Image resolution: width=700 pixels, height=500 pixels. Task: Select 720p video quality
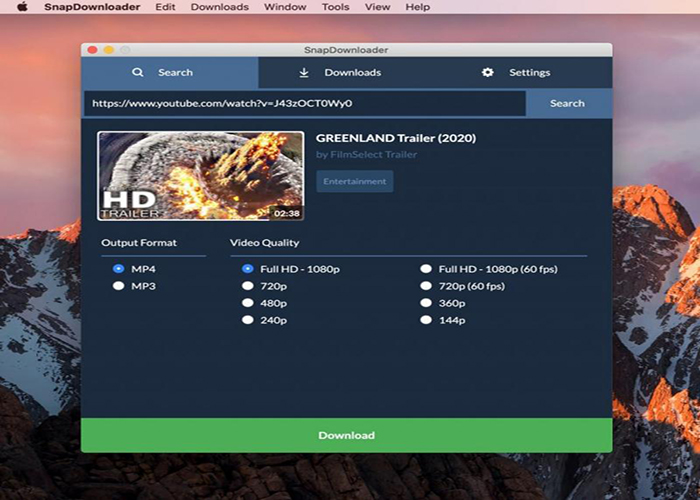tap(247, 286)
